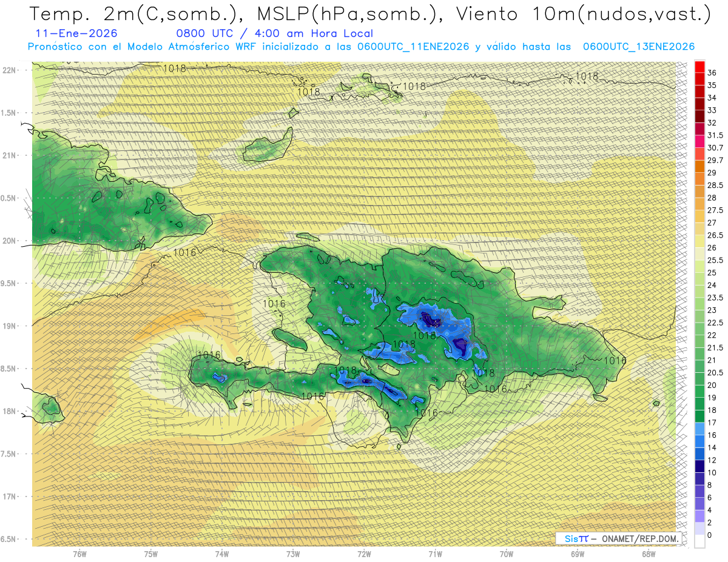Select the date label "11-Ene-2026"

76,33
